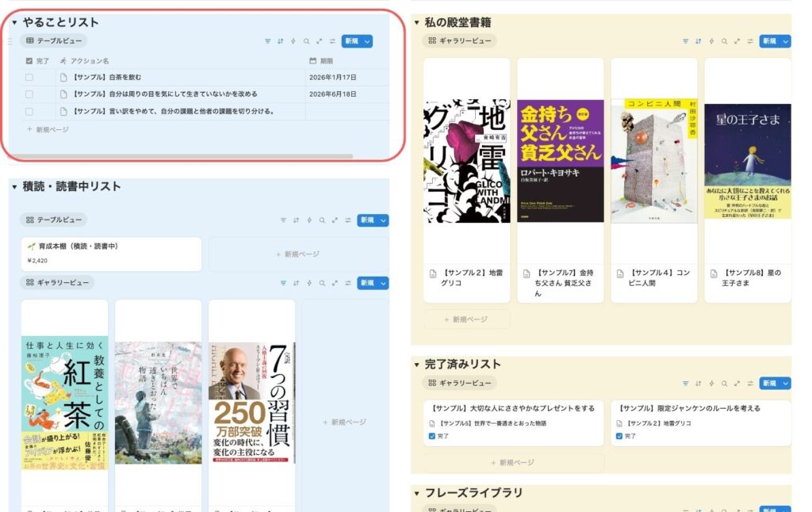Open 私の殿堂書籍 database in full page

pos(737,41)
